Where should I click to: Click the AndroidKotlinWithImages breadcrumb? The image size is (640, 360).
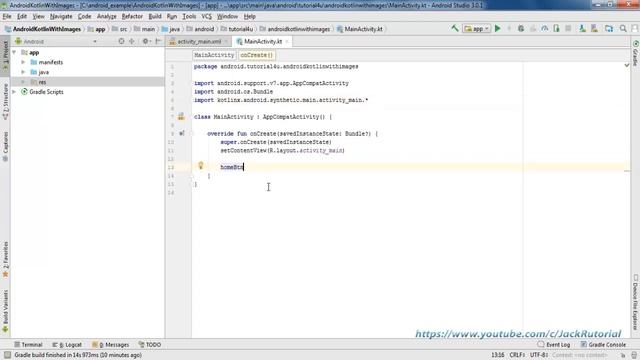click(43, 29)
